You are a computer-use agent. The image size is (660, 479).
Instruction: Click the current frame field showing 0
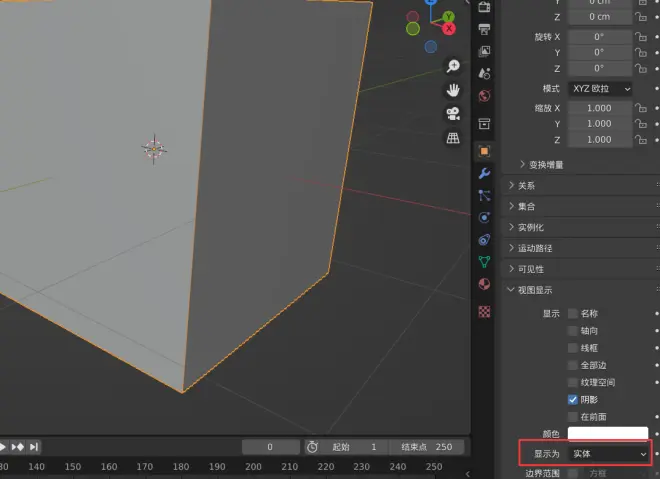click(270, 447)
